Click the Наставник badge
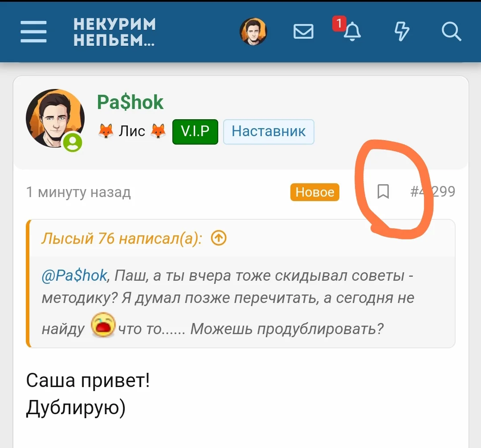 [269, 131]
